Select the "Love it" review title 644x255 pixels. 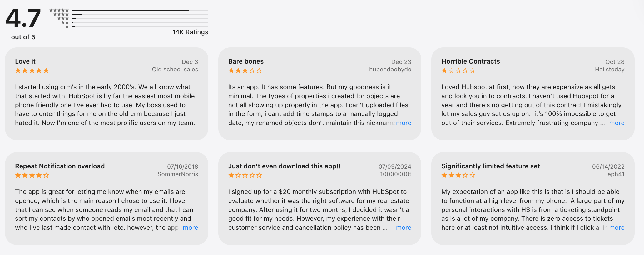25,61
